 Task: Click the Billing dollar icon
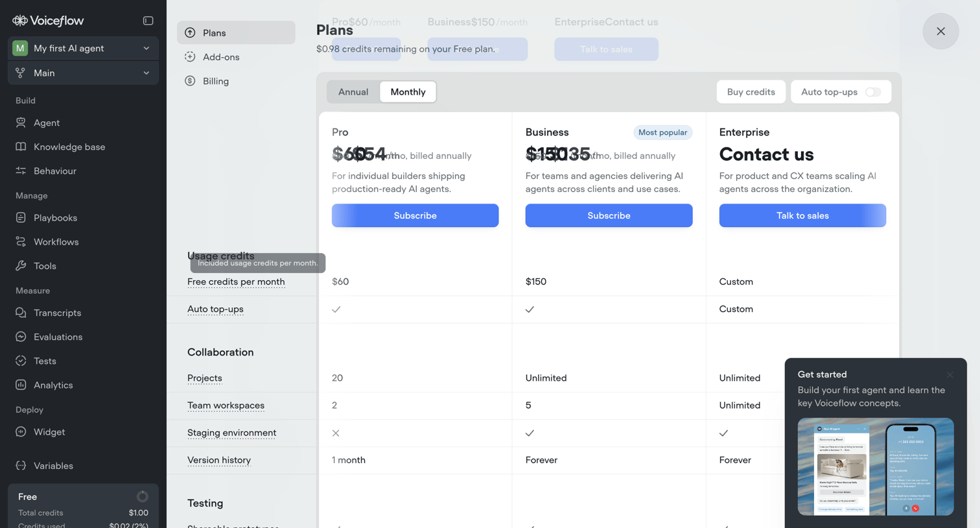[190, 81]
